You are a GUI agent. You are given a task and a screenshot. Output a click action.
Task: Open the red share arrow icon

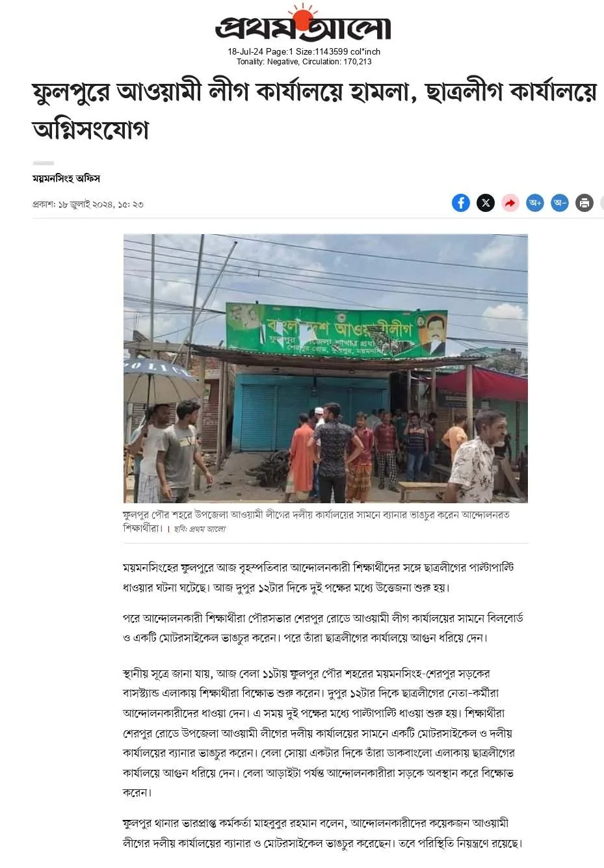510,203
